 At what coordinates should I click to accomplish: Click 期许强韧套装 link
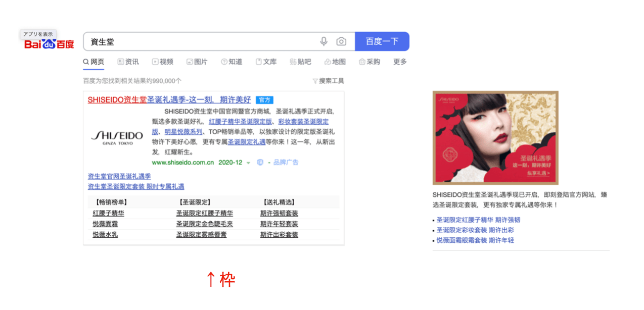[279, 214]
